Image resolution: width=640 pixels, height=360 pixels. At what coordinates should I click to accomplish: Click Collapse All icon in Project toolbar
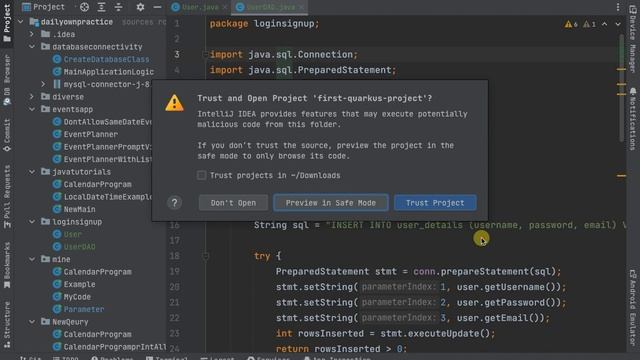pyautogui.click(x=118, y=7)
